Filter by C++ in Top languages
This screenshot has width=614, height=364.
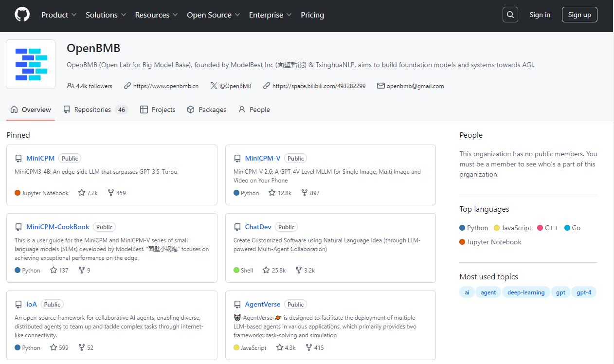[x=548, y=228]
